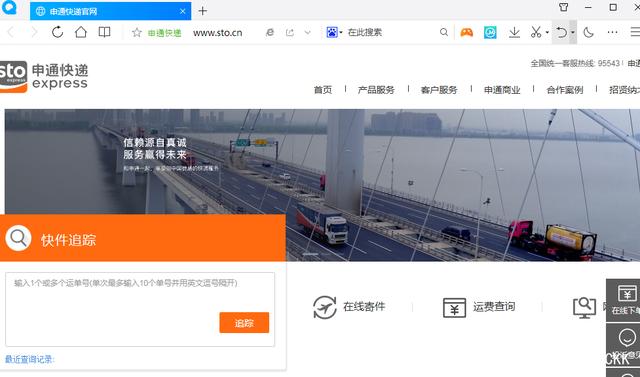Open the Baidu paw search engine selector
The width and height of the screenshot is (640, 377).
pos(334,32)
